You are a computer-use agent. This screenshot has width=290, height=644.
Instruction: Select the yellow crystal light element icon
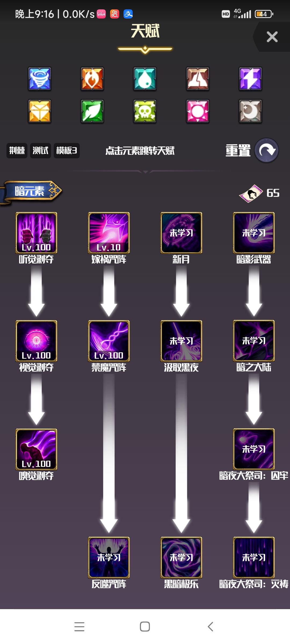39,111
